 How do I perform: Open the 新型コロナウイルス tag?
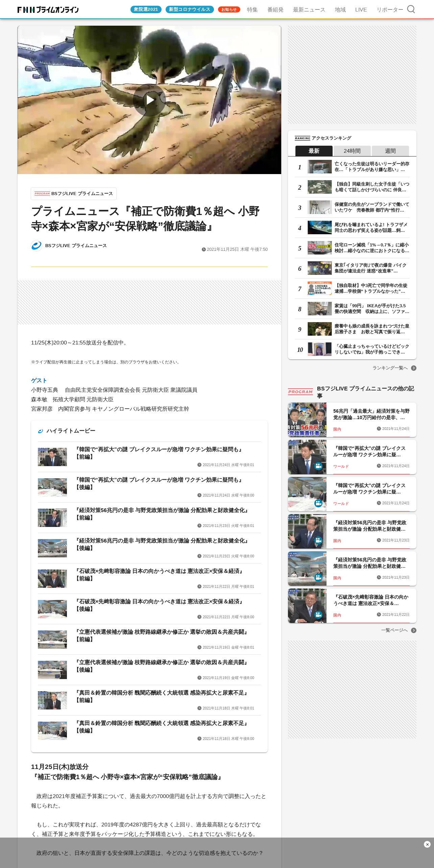pos(189,9)
